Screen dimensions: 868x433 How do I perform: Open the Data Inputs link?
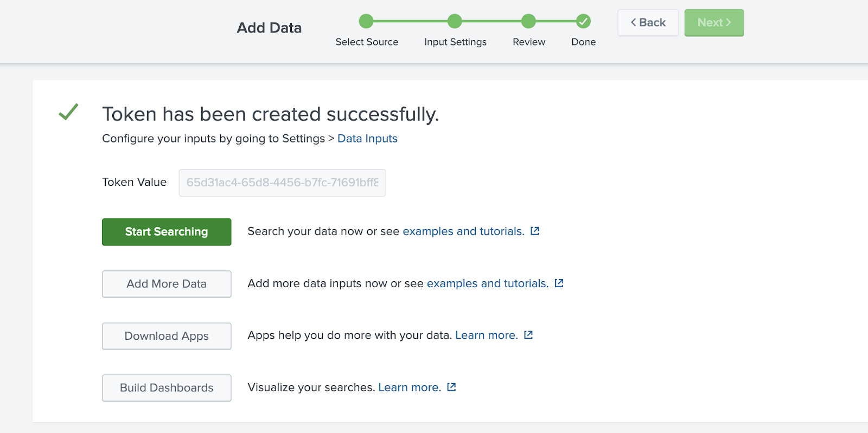point(367,139)
